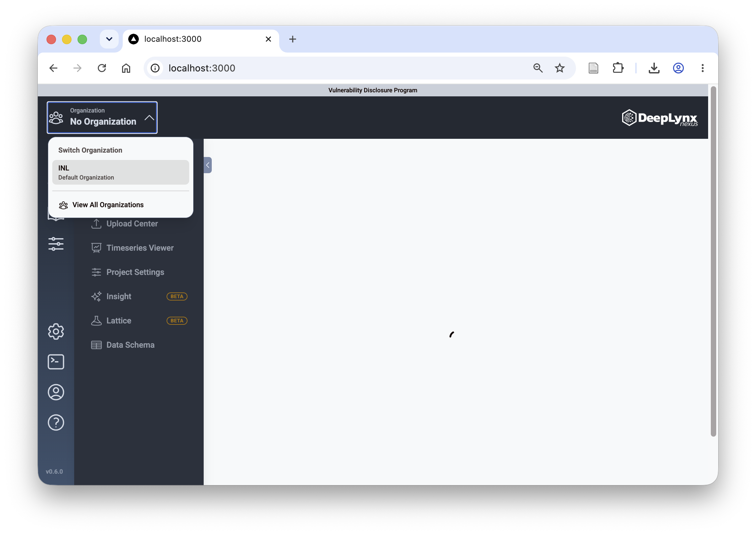The image size is (756, 535).
Task: Click the Insight sparkles icon
Action: pyautogui.click(x=96, y=296)
